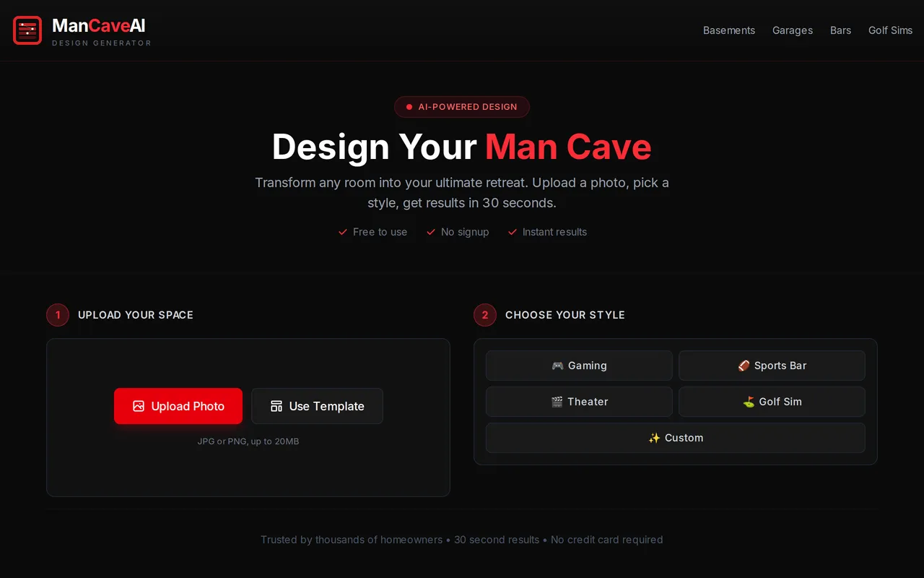Click the 'Trusted by thousands of homeowners' footer text
The image size is (924, 578).
click(x=352, y=540)
